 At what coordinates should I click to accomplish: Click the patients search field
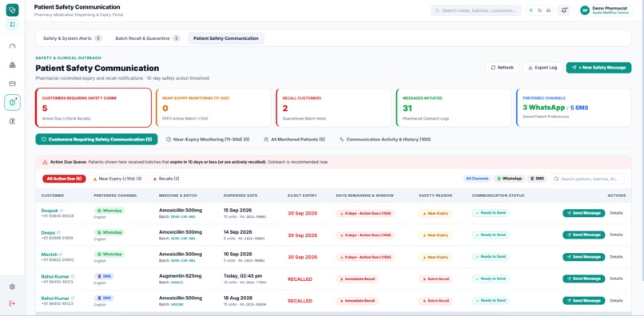(587, 179)
